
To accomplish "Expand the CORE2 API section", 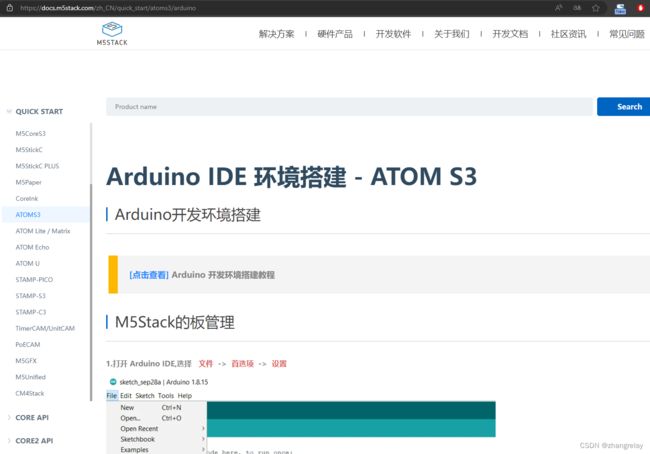I will [x=9, y=441].
